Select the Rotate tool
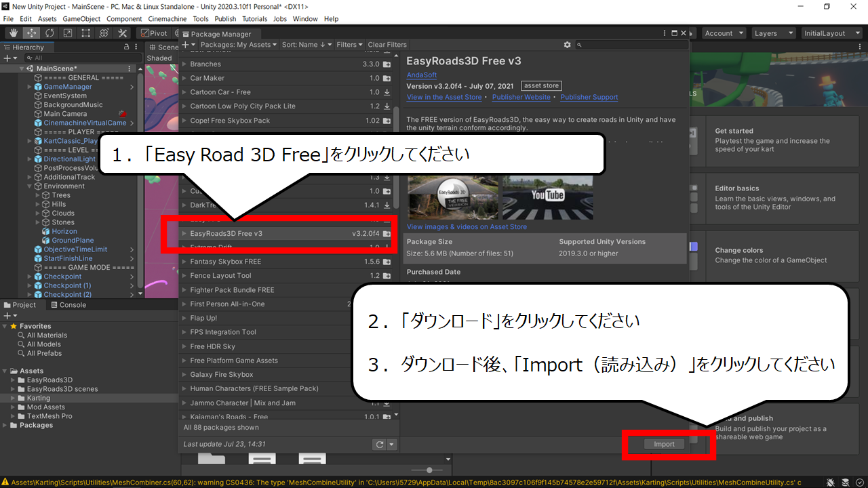This screenshot has width=868, height=488. click(50, 33)
